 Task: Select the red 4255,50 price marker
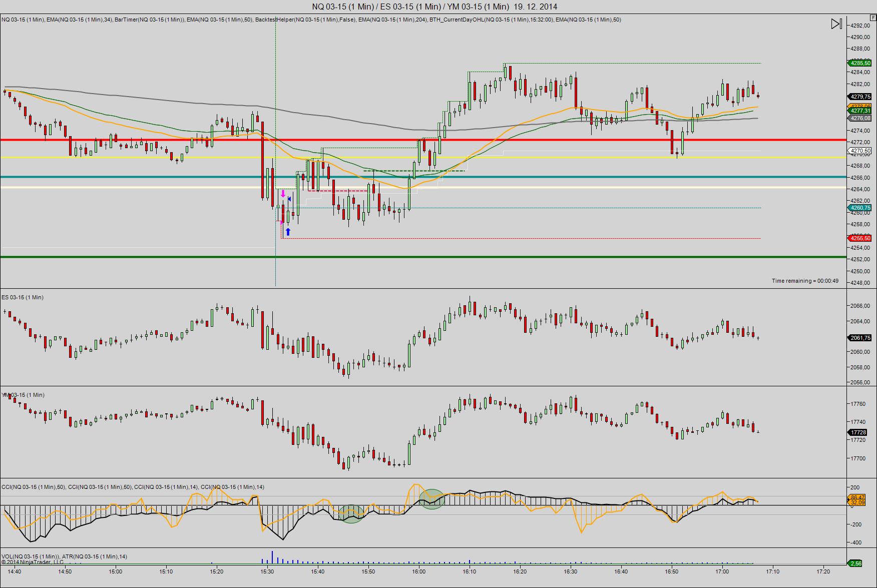click(x=860, y=238)
